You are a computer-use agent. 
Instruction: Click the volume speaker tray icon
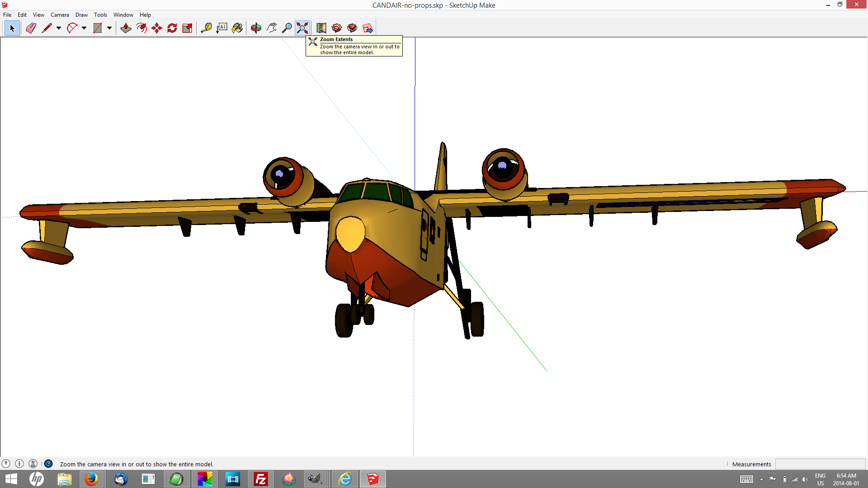[805, 479]
